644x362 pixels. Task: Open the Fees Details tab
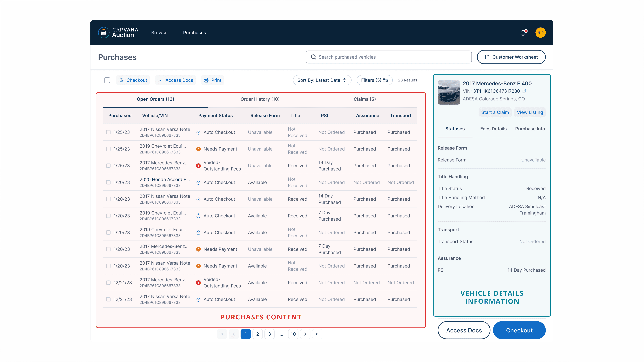493,129
